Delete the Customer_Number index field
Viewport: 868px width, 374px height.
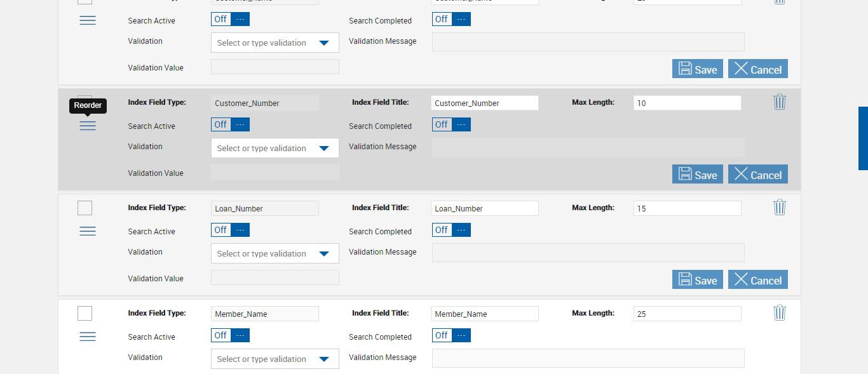coord(780,102)
